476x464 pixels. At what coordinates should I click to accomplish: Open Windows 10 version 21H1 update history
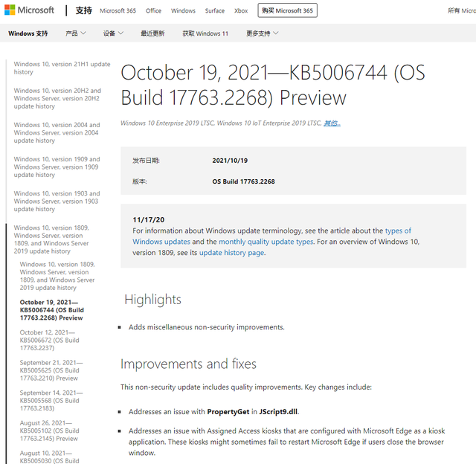62,68
